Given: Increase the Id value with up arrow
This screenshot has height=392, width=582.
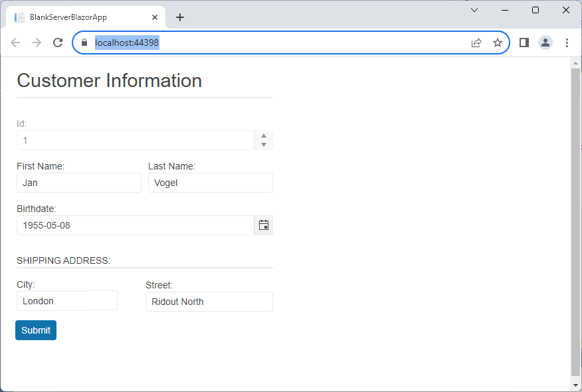Looking at the screenshot, I should click(x=264, y=136).
